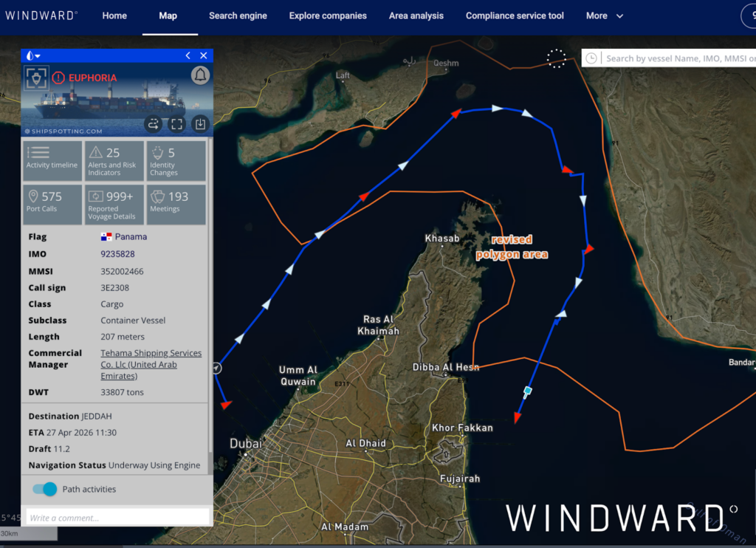Screen dimensions: 756x548
Task: Click the Windward logo
Action: [41, 16]
